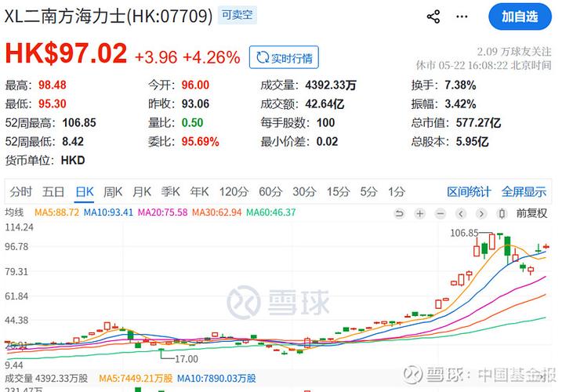This screenshot has height=392, width=573.
Task: Zoom out chart with minus icon
Action: tap(441, 213)
